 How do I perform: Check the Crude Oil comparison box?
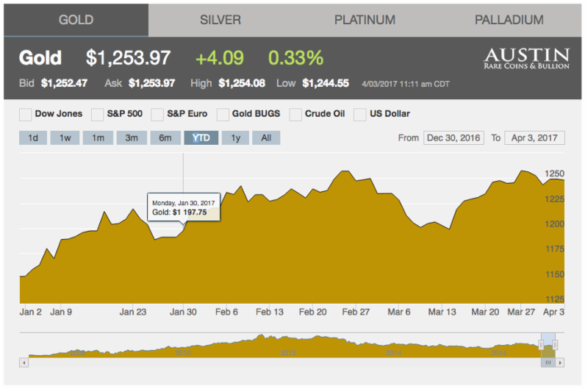[295, 115]
